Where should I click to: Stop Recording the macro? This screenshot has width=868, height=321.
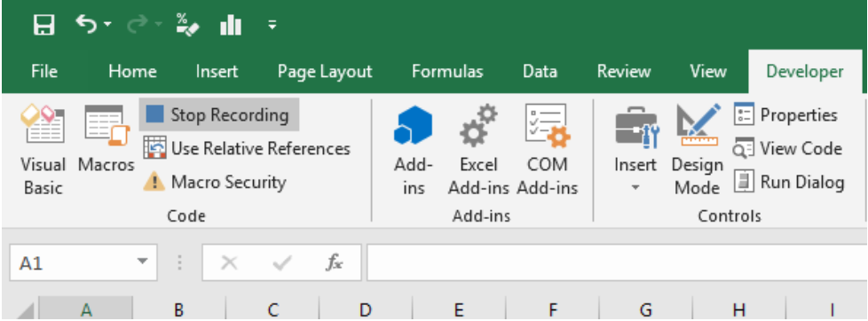(x=219, y=114)
